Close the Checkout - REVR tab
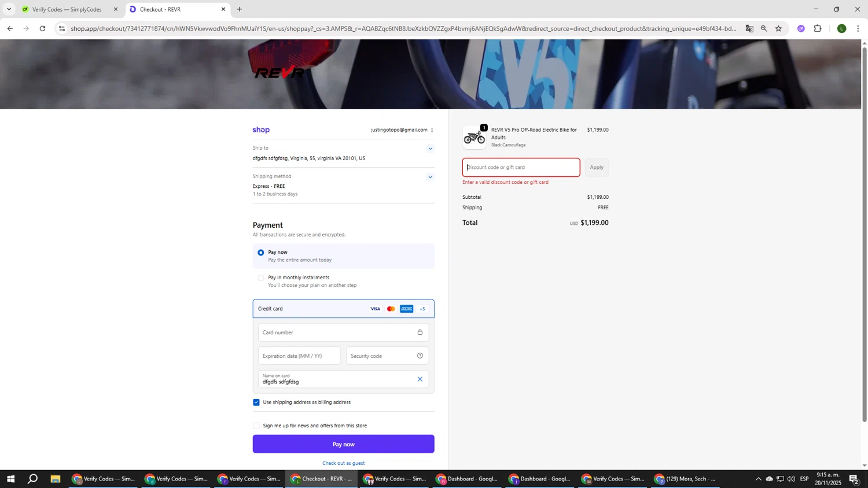Screen dimensions: 868x488 (x=223, y=9)
